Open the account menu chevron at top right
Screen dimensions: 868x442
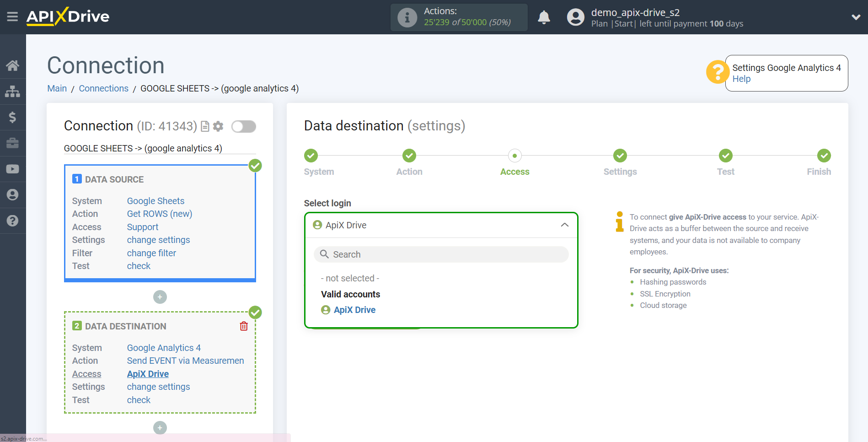[x=856, y=16]
